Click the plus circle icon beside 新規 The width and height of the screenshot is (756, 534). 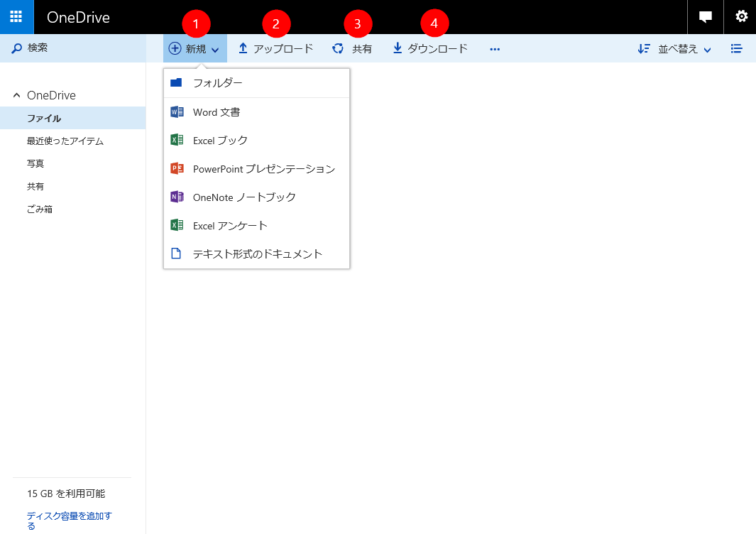point(175,48)
